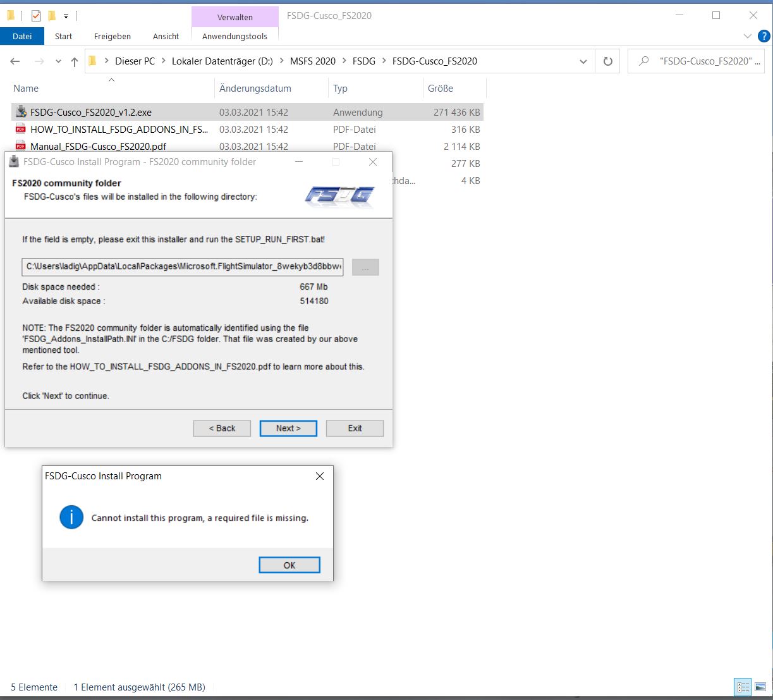Customize quick access toolbar dropdown arrow

66,16
